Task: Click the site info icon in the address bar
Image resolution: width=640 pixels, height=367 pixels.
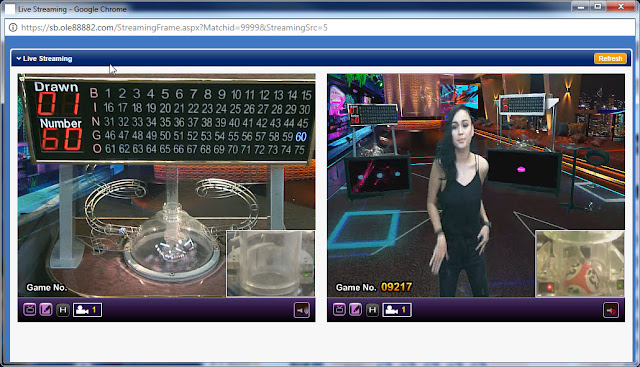Action: pyautogui.click(x=13, y=27)
